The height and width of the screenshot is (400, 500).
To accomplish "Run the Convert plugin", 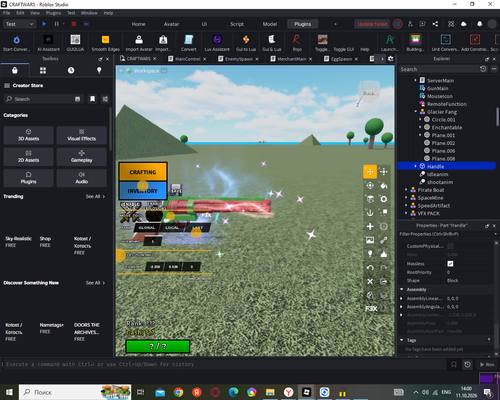I will pos(188,43).
